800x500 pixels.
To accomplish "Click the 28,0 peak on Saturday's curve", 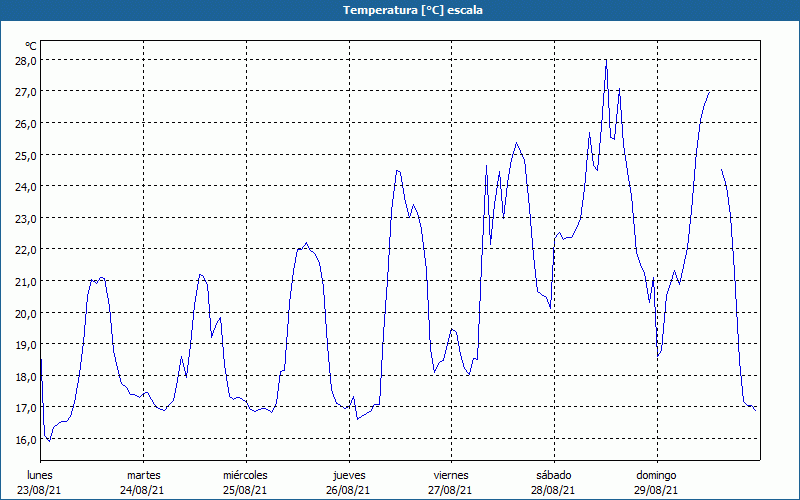I will click(x=606, y=60).
